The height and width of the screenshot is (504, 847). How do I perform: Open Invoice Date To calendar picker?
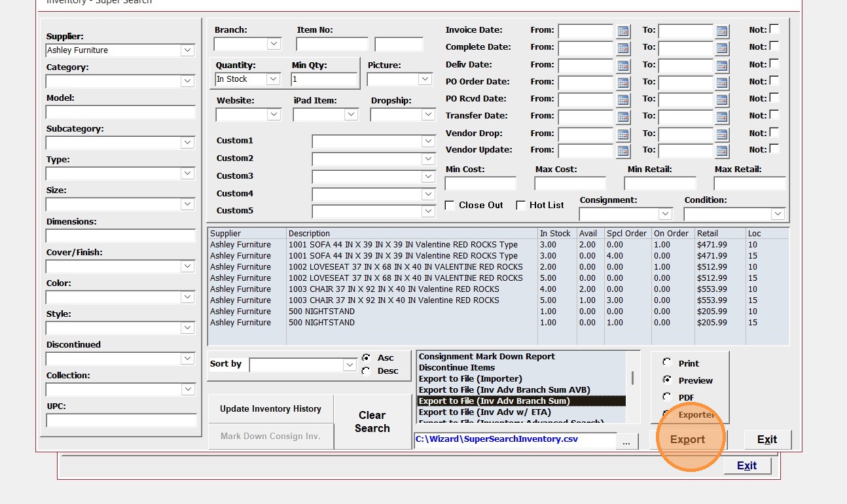722,31
